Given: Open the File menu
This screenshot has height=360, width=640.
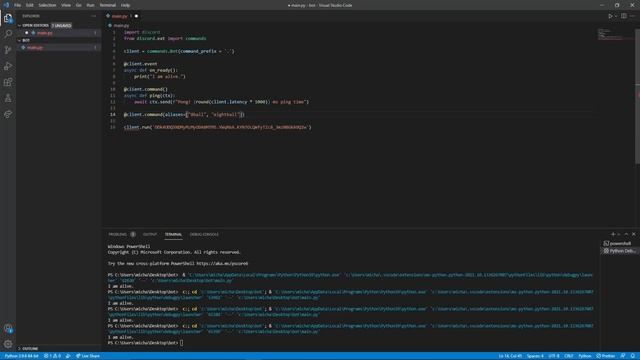Looking at the screenshot, I should tap(17, 5).
